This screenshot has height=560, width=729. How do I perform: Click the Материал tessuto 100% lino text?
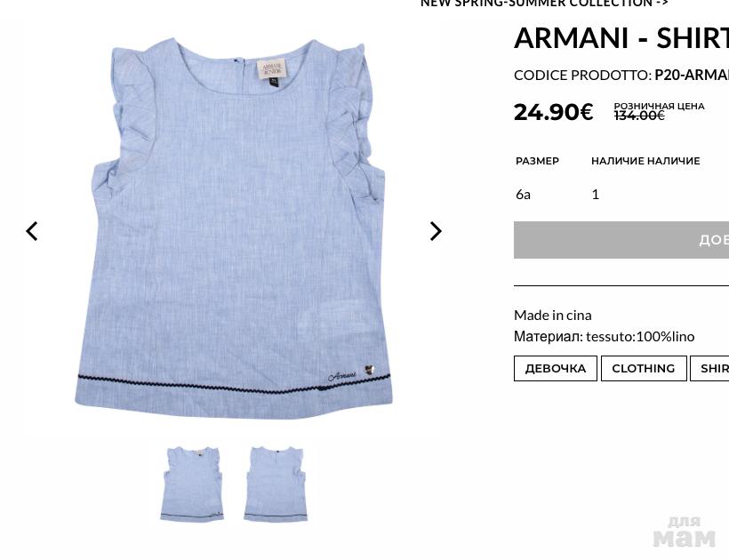point(604,337)
